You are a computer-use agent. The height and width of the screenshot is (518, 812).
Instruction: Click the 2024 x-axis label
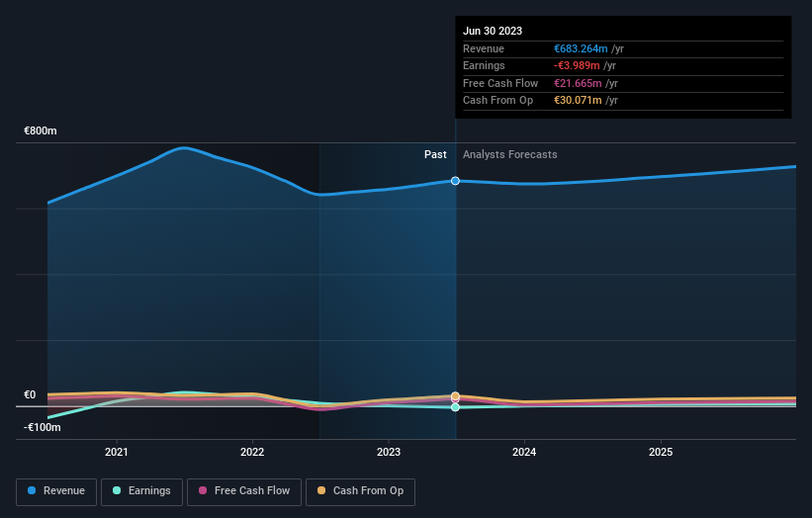click(x=524, y=452)
